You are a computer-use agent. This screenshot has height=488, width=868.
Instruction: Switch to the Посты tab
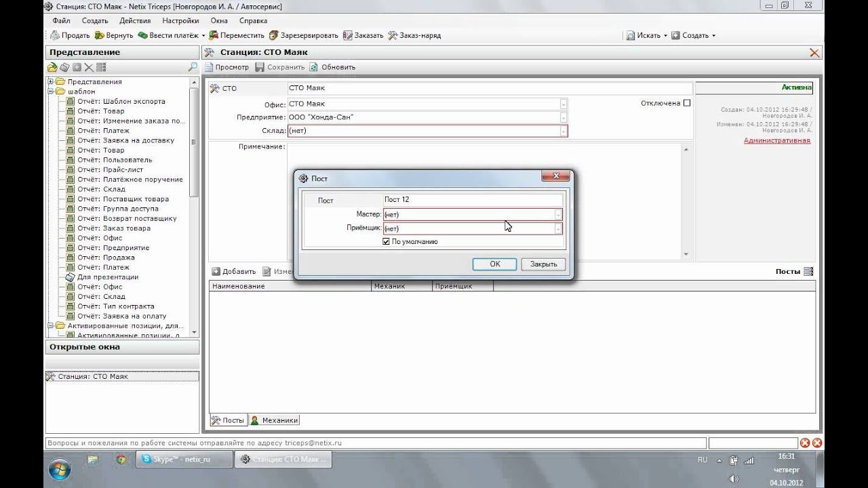pos(228,420)
